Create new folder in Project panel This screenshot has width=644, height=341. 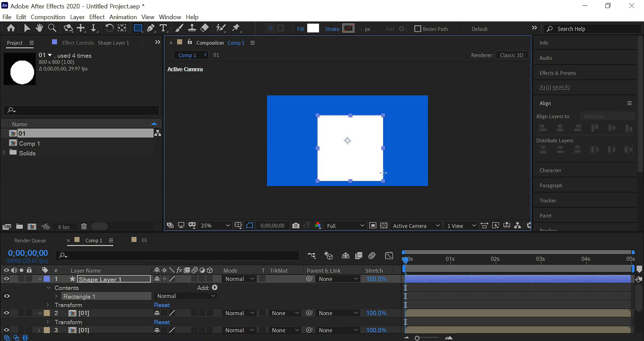coord(19,227)
